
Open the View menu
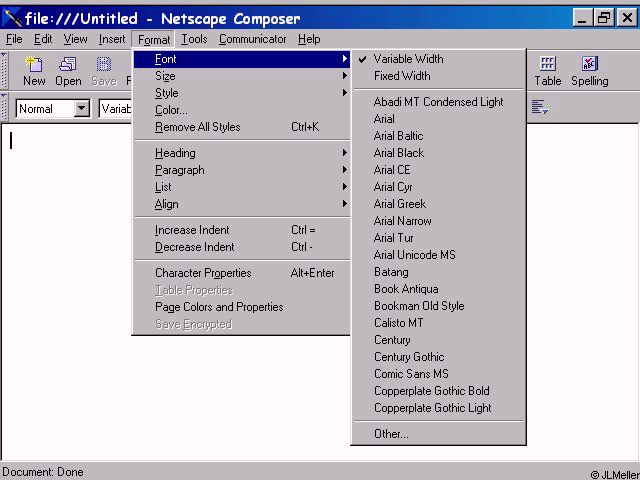click(x=75, y=39)
